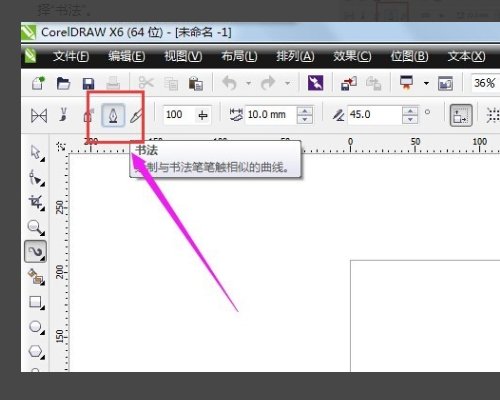Show the welcome screen icon

445,83
